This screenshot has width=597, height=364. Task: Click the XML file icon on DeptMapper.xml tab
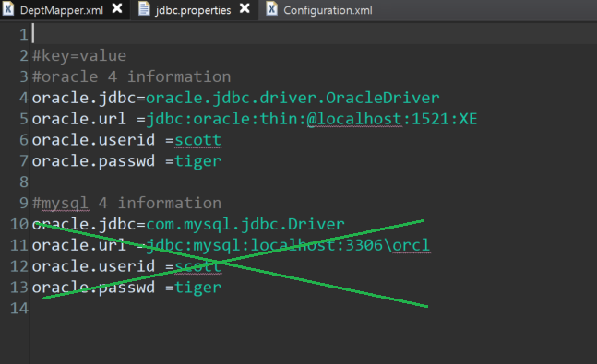pos(8,9)
